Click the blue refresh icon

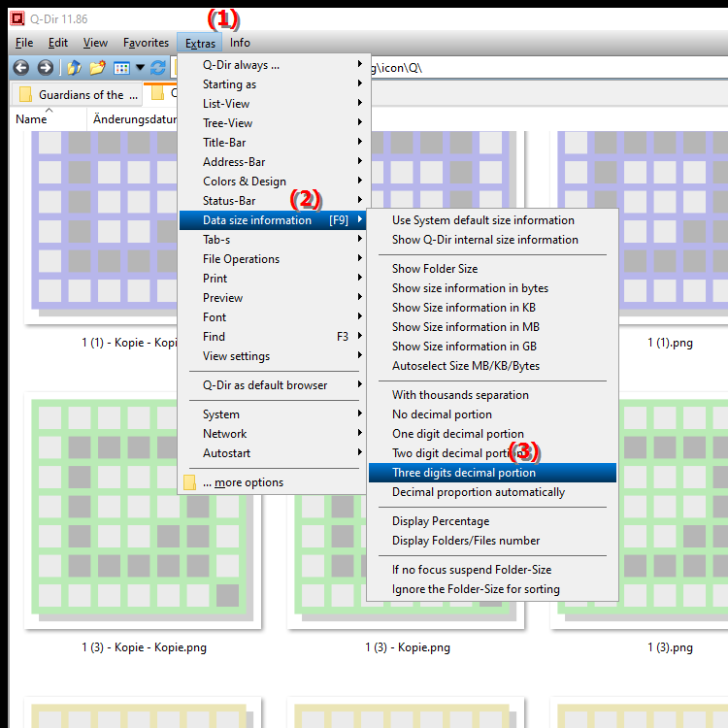[x=158, y=68]
